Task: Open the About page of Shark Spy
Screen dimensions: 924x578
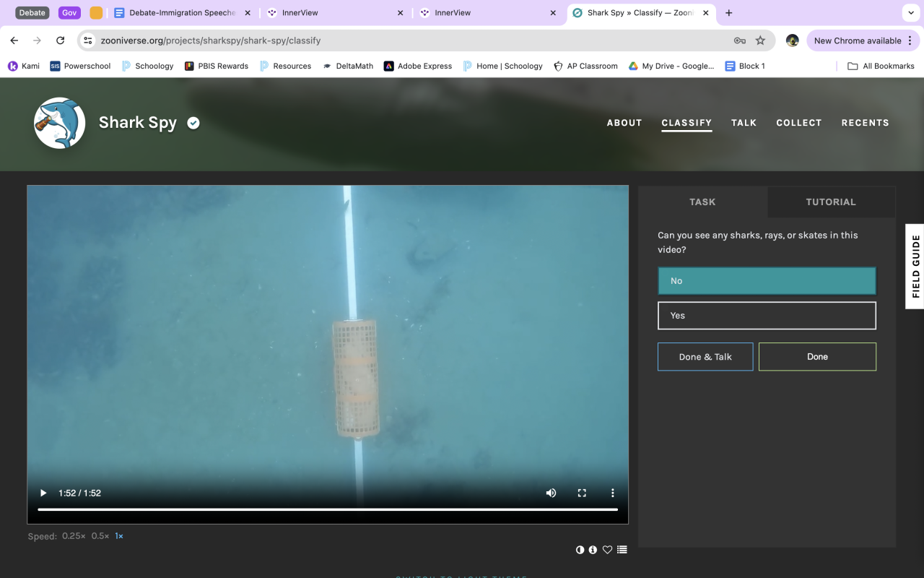Action: (624, 123)
